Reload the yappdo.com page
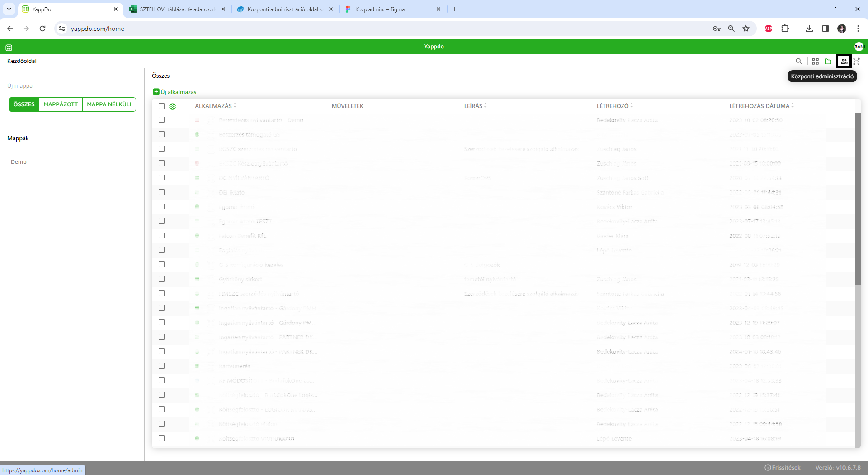This screenshot has height=475, width=868. coord(42,28)
